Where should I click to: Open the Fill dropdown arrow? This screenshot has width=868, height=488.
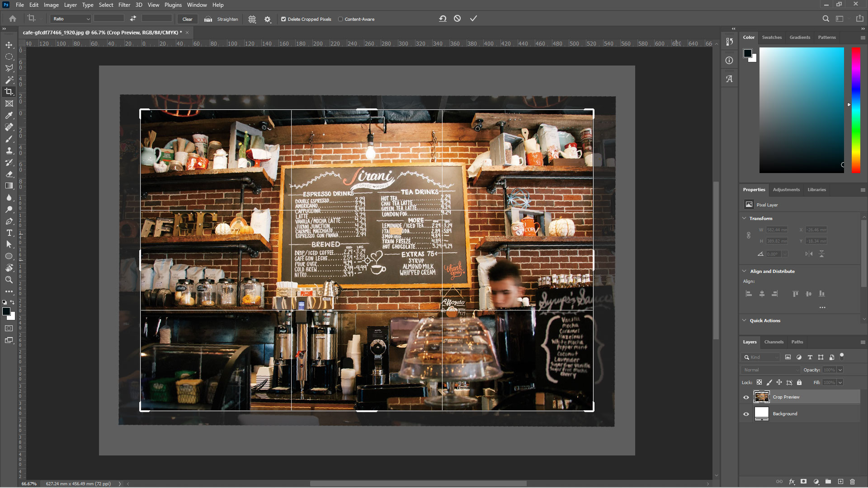click(840, 382)
